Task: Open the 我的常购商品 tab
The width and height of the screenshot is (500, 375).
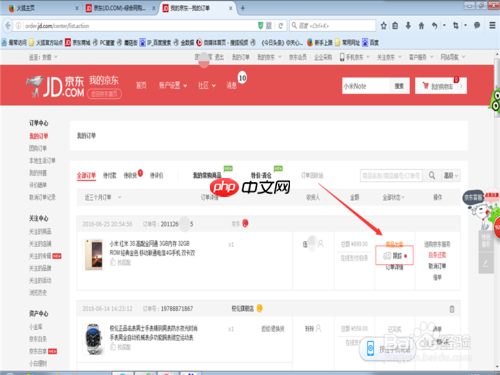Action: 207,175
